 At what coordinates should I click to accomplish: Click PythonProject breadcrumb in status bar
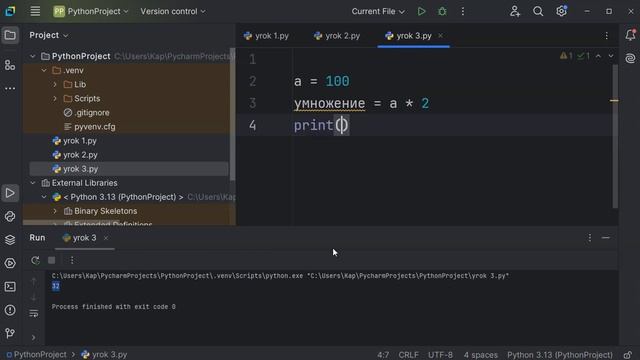tap(36, 355)
